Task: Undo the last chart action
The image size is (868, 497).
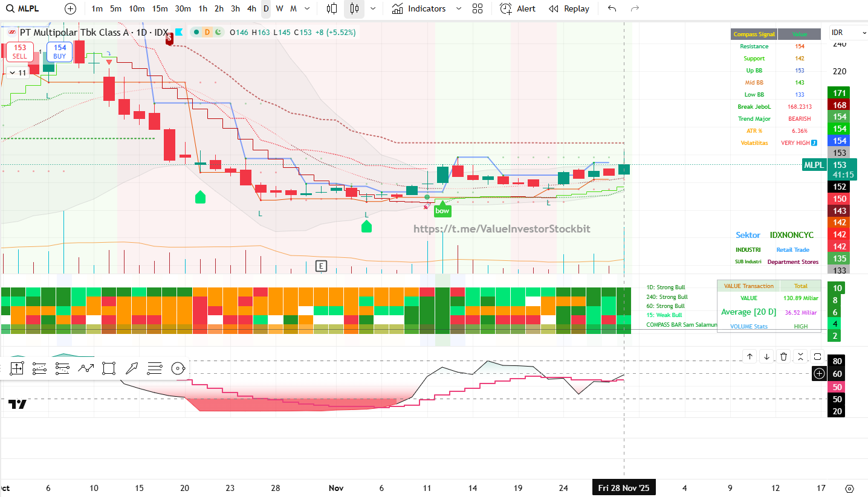Action: 612,8
